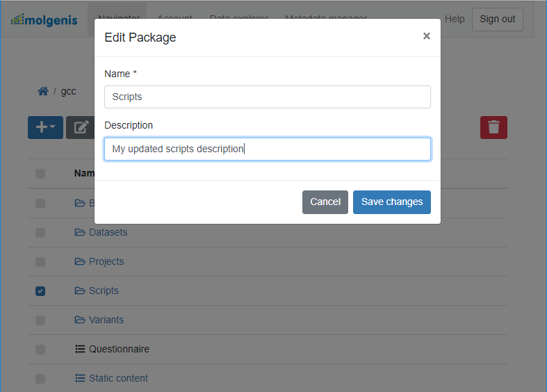
Task: Open the Projects folder link
Action: [x=106, y=261]
